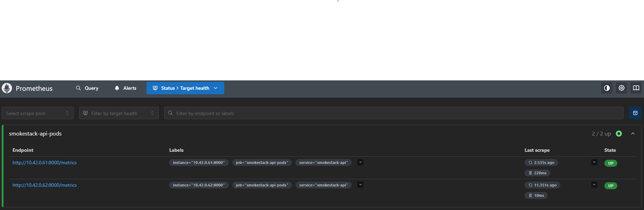
Task: Click the collapse all pools button
Action: [635, 113]
